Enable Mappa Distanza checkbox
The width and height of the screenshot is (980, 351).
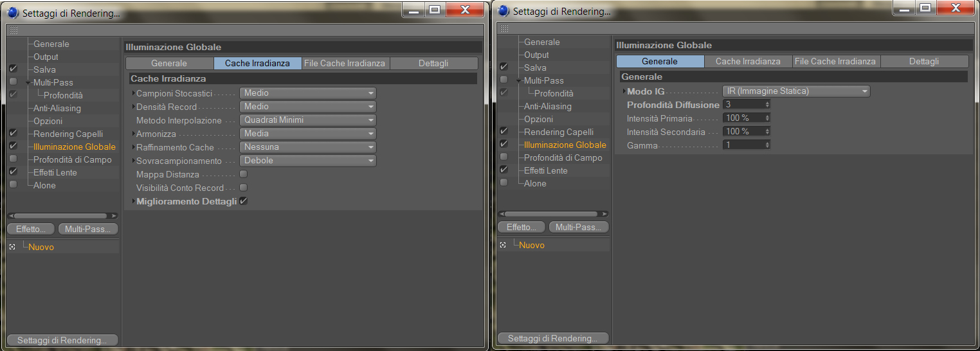coord(244,174)
